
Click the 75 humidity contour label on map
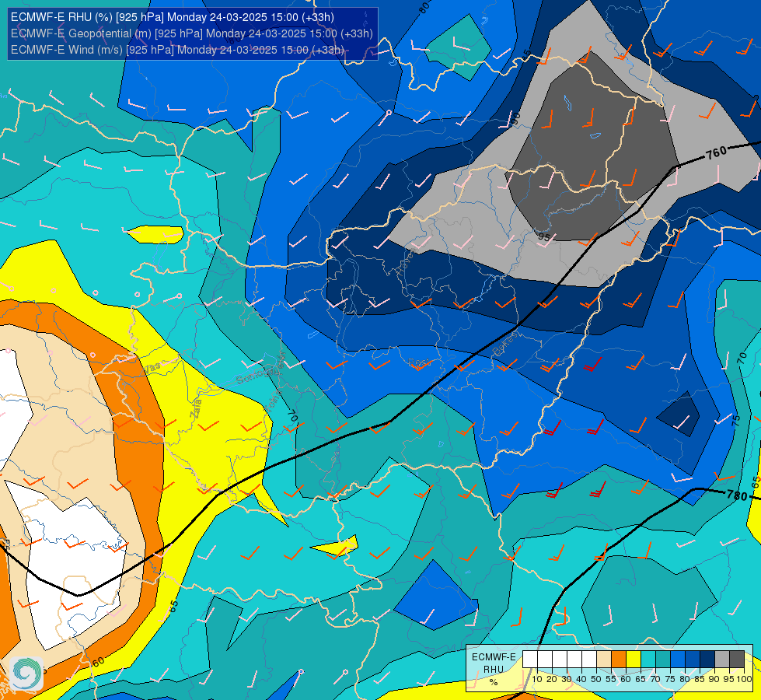(x=736, y=419)
